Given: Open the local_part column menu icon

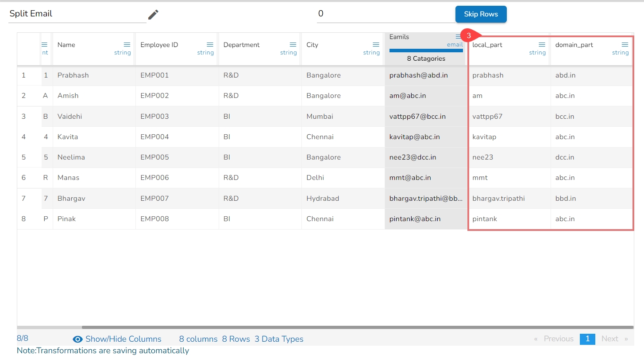Looking at the screenshot, I should [542, 45].
